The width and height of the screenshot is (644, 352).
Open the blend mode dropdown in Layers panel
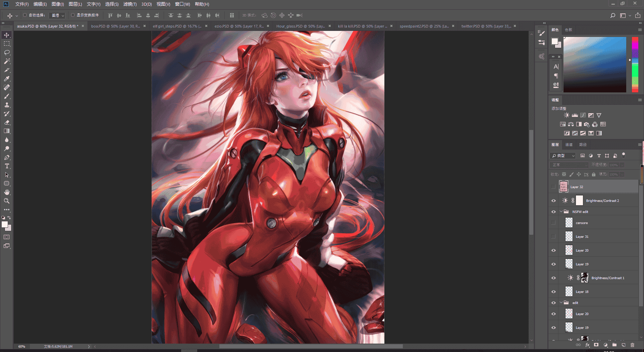click(x=569, y=165)
